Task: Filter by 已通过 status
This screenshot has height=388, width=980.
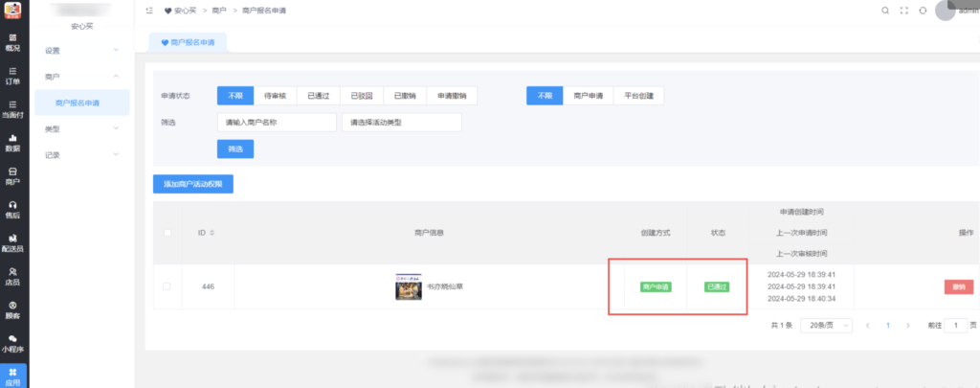Action: (318, 96)
